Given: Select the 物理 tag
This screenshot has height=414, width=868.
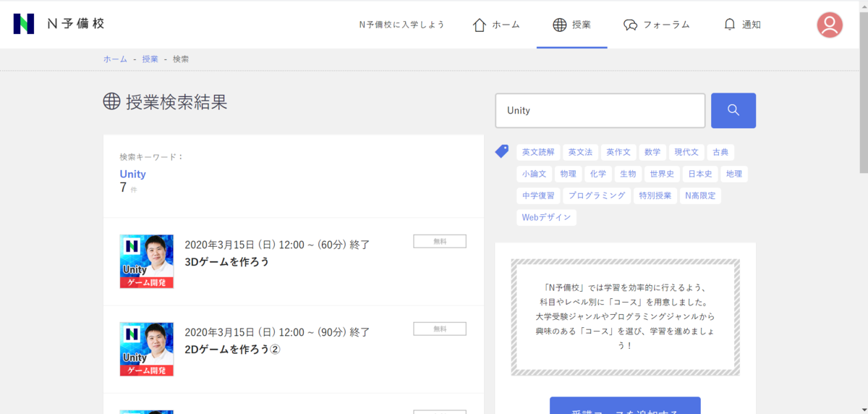Looking at the screenshot, I should click(569, 174).
